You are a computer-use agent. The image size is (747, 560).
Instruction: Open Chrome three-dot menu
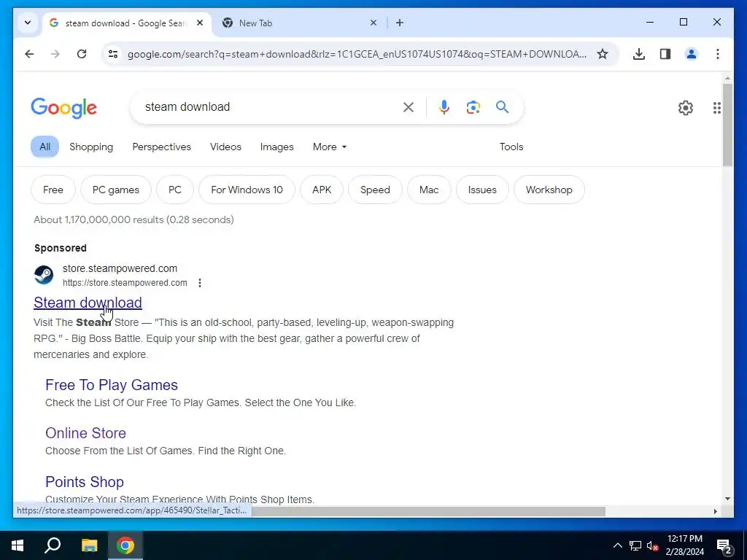click(x=718, y=54)
